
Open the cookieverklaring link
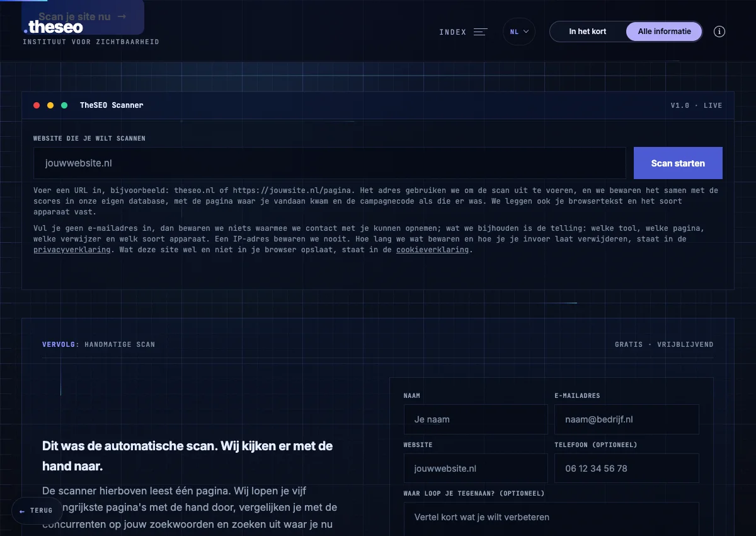coord(432,250)
